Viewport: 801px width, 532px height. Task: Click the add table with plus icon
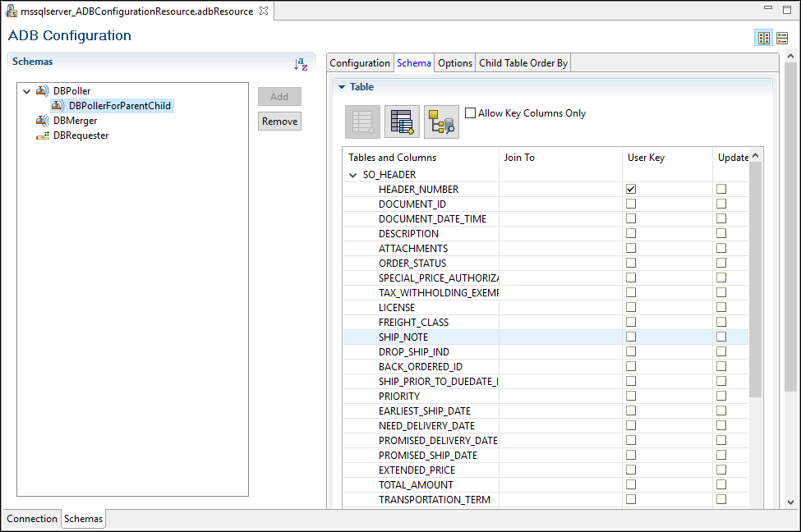click(402, 122)
